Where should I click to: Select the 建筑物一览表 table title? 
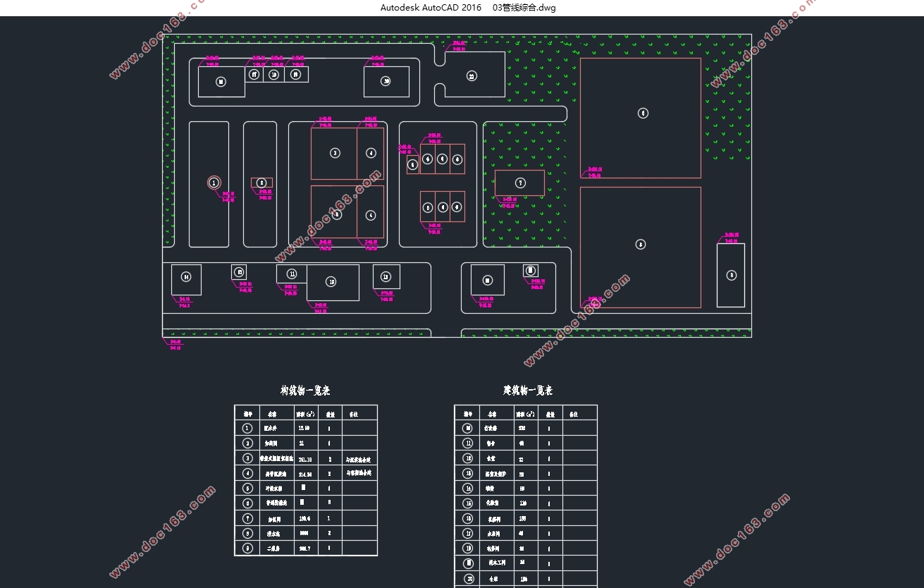pyautogui.click(x=528, y=390)
